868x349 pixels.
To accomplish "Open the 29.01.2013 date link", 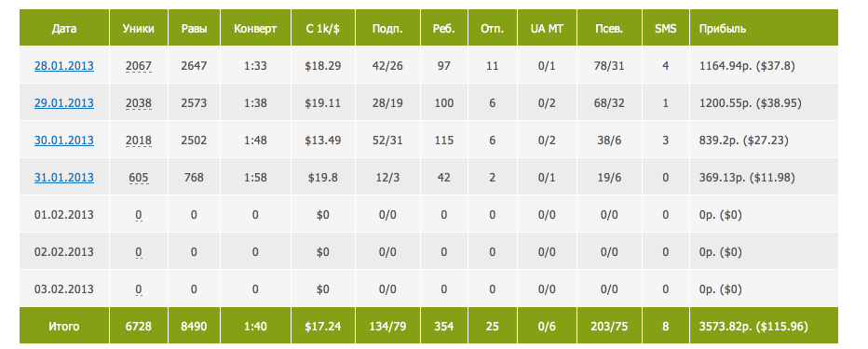I will (64, 103).
